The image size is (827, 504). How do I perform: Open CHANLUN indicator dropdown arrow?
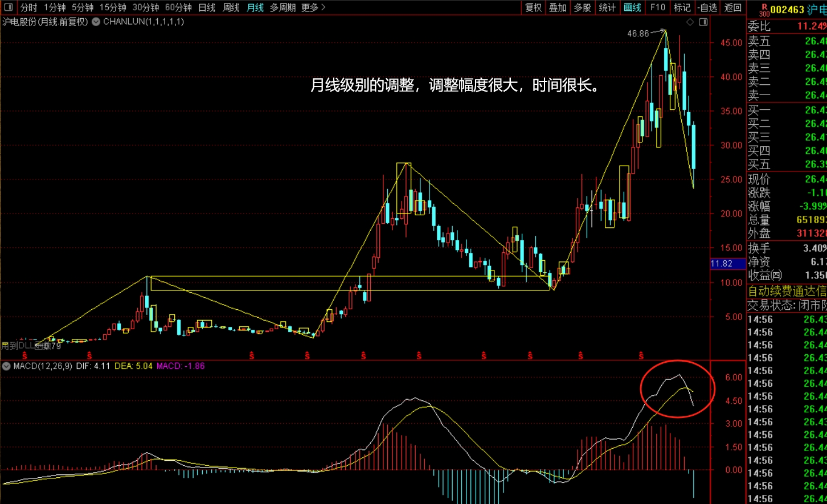pyautogui.click(x=96, y=22)
